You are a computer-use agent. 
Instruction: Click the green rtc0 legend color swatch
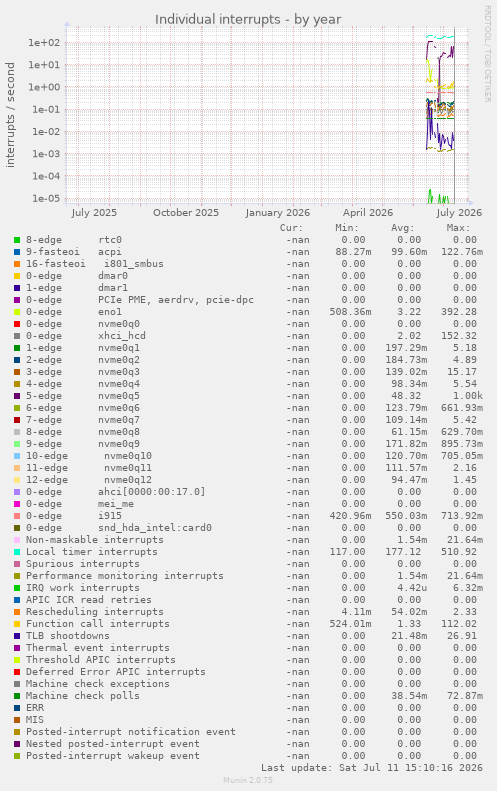[17, 240]
